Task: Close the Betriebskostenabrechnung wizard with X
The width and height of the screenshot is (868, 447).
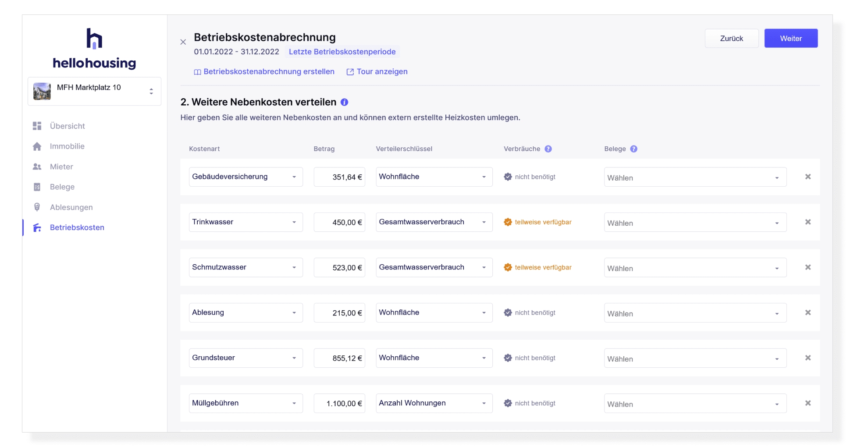Action: tap(183, 42)
